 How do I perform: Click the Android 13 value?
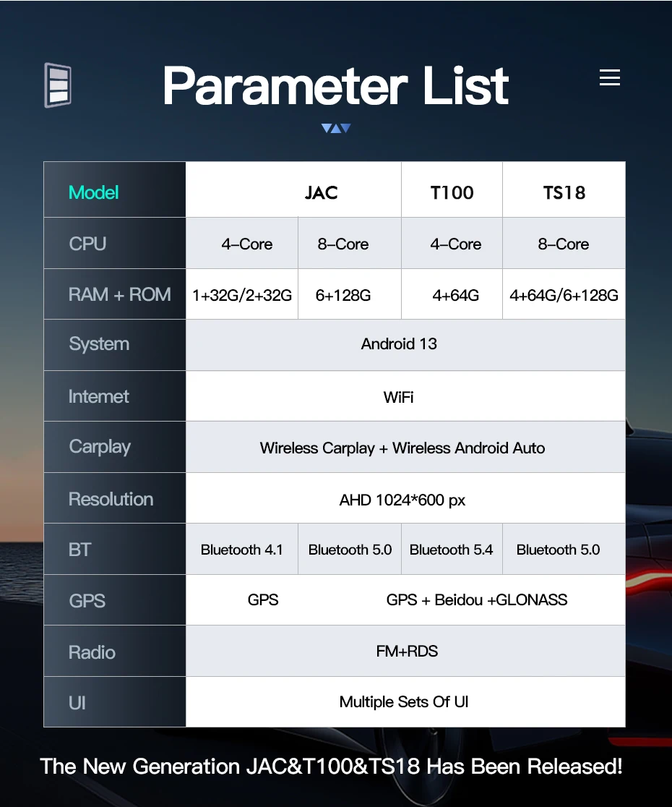399,343
